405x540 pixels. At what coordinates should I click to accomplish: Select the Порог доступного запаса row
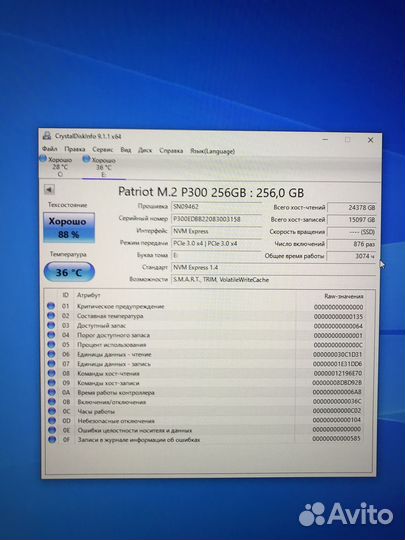pyautogui.click(x=206, y=335)
